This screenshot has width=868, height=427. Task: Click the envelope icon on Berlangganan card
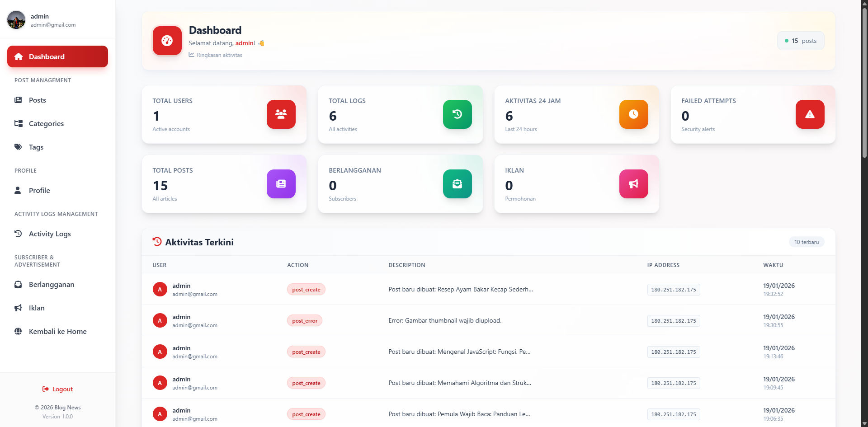457,184
